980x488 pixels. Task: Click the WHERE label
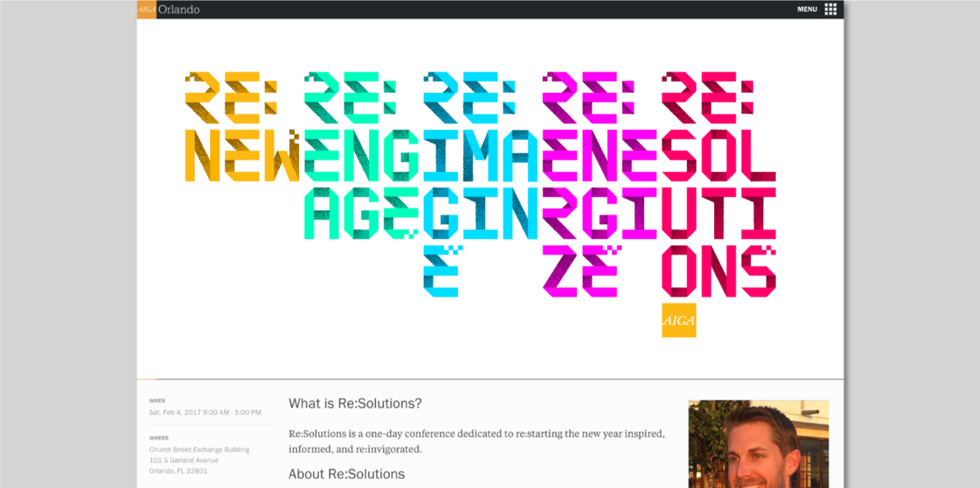(x=159, y=438)
